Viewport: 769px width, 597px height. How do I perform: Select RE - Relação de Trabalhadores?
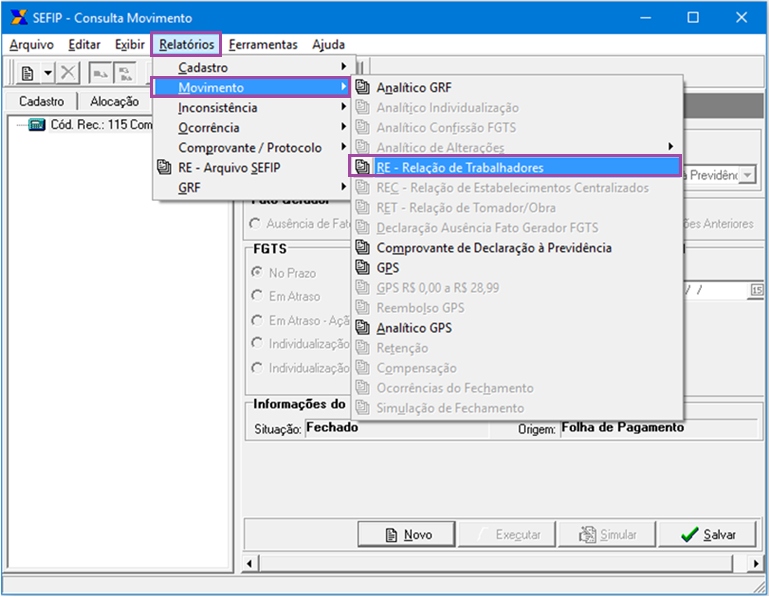pyautogui.click(x=514, y=167)
